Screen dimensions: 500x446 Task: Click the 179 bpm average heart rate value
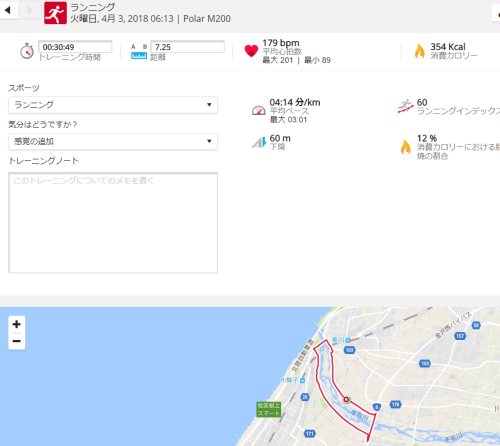(281, 43)
